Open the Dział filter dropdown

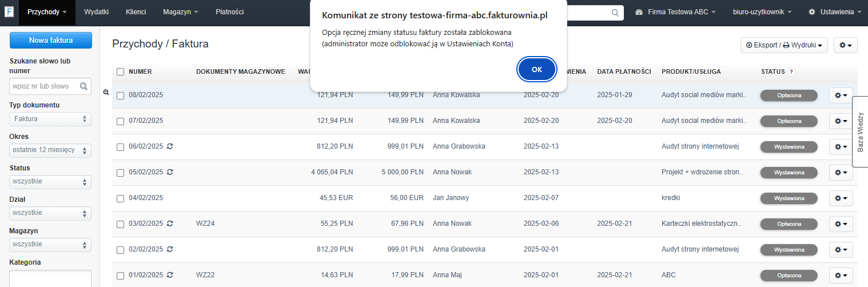50,213
